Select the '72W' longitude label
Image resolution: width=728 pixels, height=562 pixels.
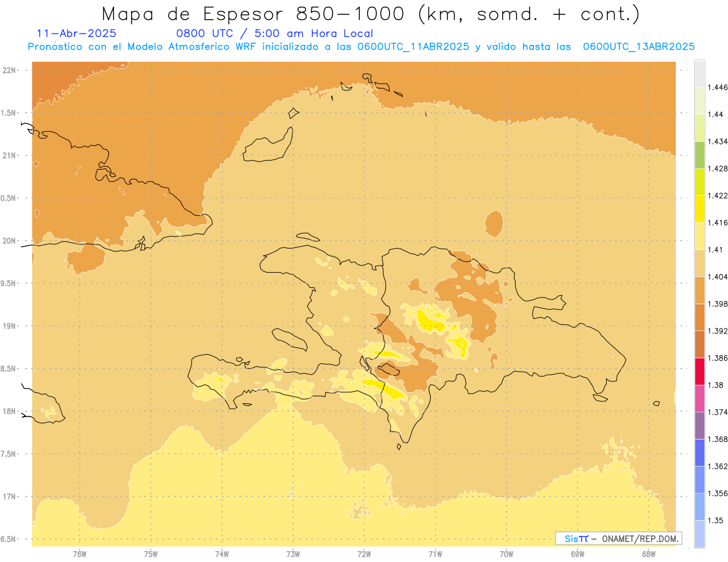(365, 554)
